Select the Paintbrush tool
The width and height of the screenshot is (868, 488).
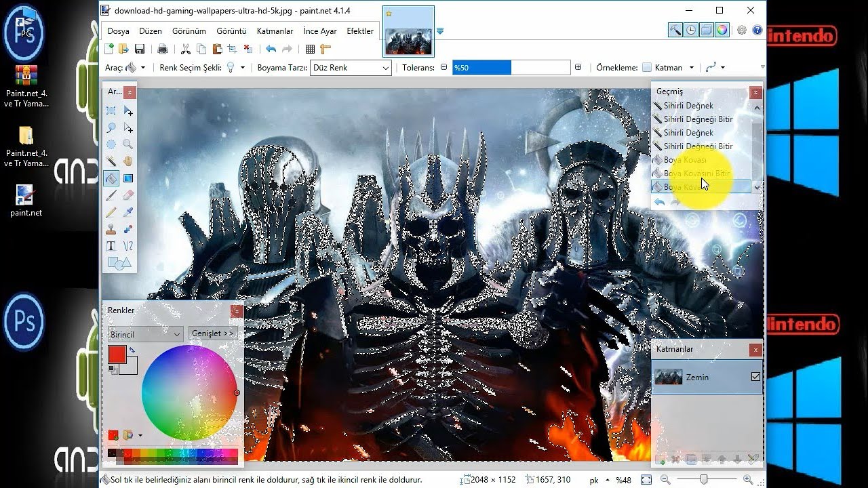111,195
